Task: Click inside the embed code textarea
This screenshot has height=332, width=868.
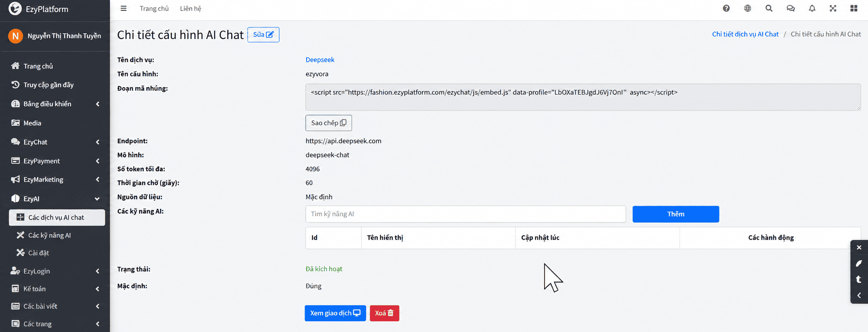Action: [x=583, y=97]
